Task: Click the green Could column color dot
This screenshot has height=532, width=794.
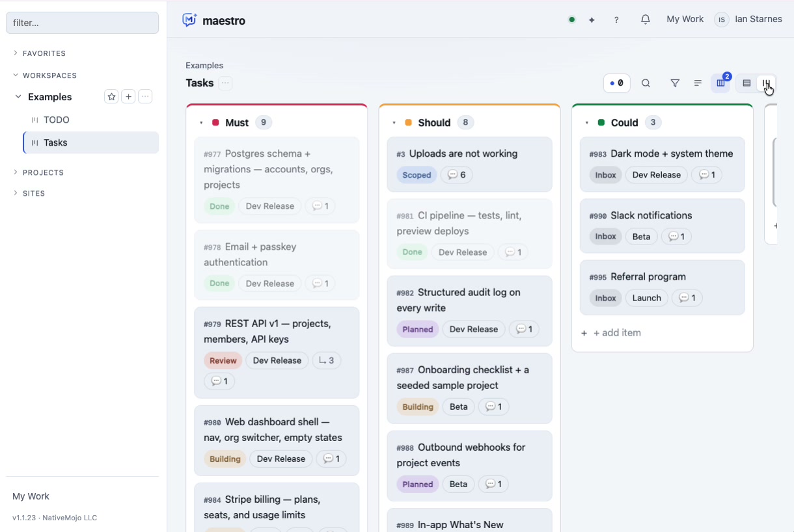Action: [x=601, y=123]
